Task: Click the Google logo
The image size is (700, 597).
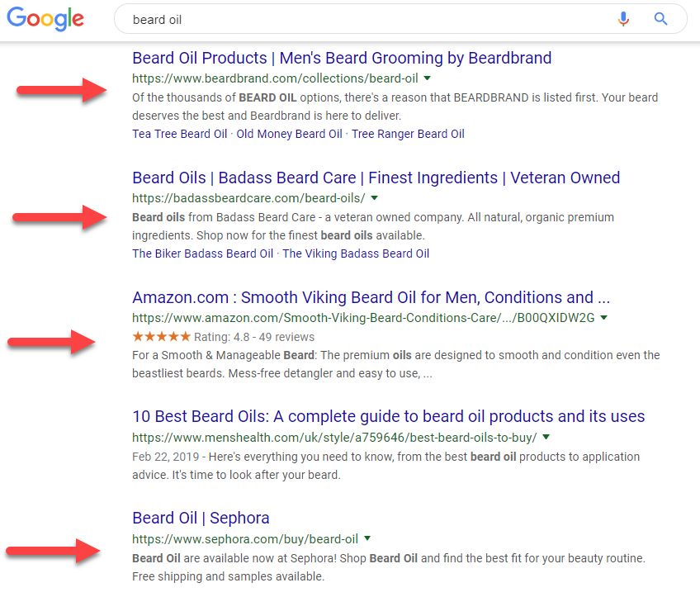Action: pyautogui.click(x=45, y=19)
